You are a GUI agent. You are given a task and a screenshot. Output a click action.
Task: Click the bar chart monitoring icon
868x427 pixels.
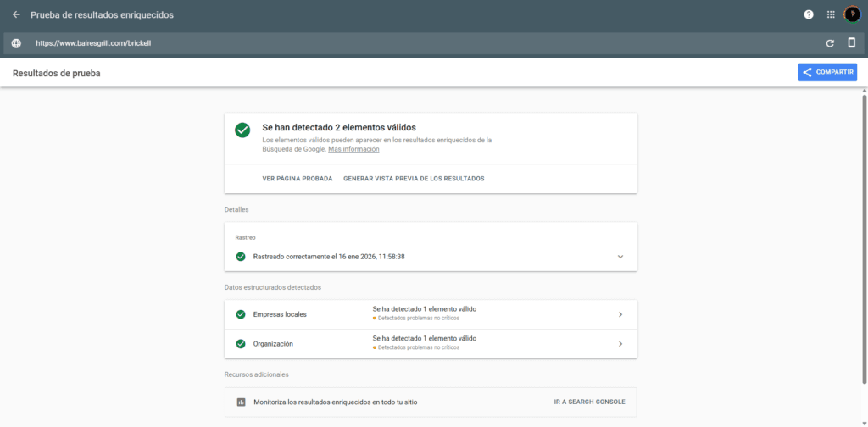pyautogui.click(x=241, y=402)
